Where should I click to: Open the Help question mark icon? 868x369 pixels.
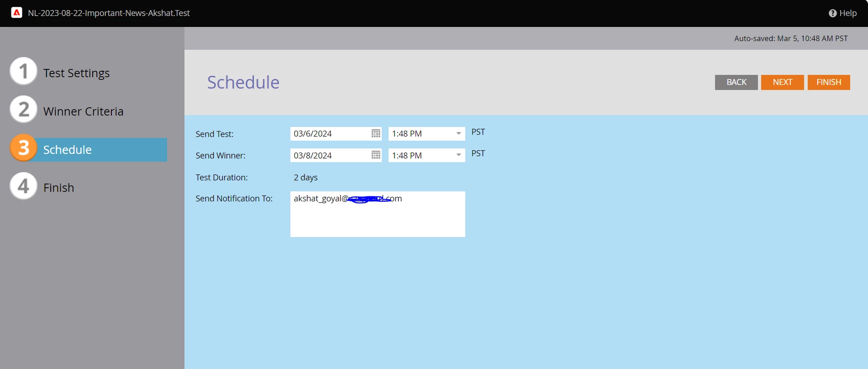point(832,13)
